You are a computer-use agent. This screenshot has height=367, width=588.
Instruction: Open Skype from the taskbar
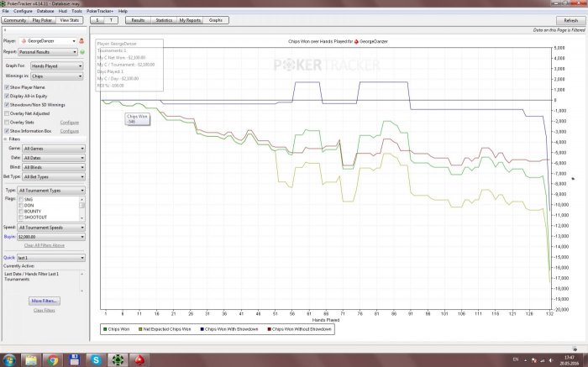pyautogui.click(x=96, y=359)
